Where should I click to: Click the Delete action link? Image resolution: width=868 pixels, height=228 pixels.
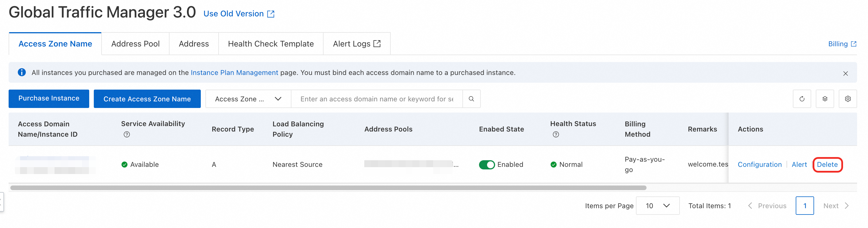click(x=827, y=165)
